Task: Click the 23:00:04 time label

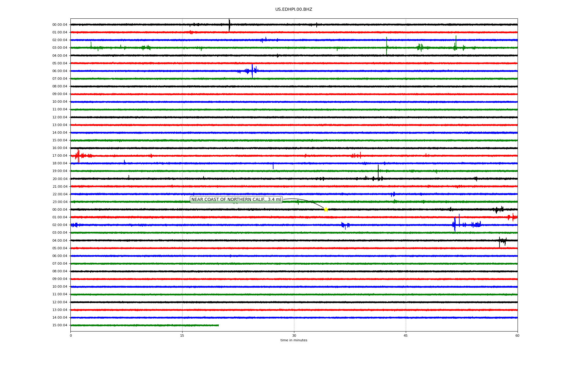Action: click(x=60, y=202)
